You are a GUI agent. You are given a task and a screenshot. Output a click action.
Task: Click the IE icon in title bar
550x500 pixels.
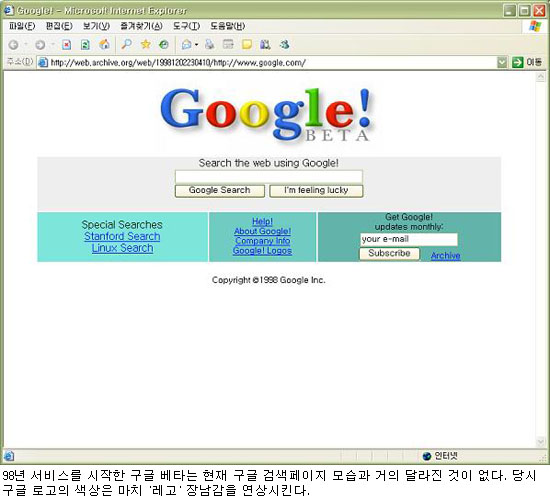tap(9, 11)
